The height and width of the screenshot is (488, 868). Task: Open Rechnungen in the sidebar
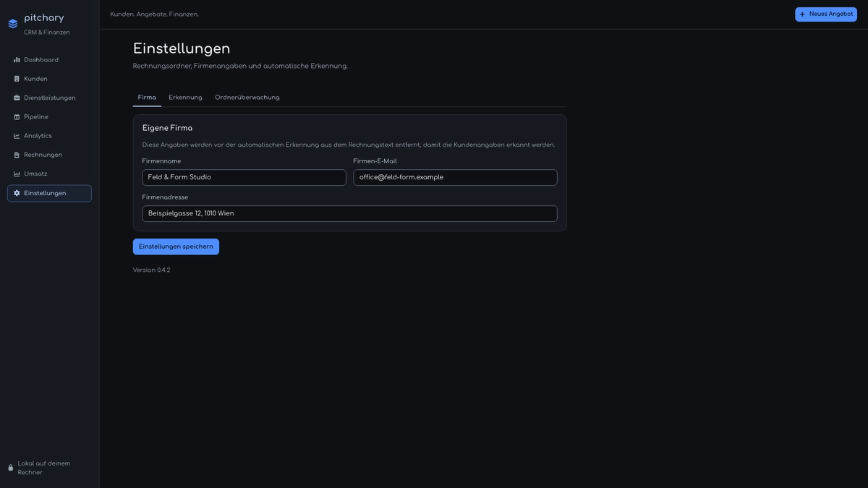[49, 155]
